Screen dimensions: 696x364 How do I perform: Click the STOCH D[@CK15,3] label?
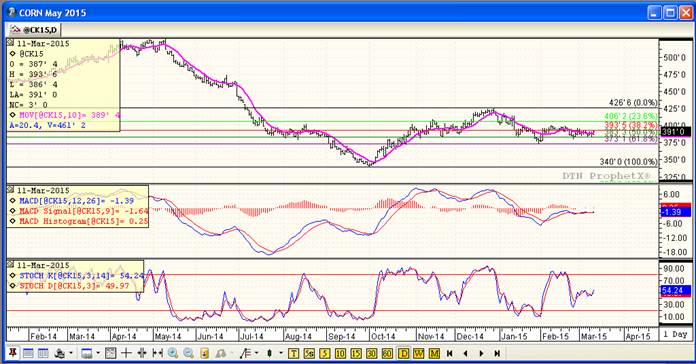coord(74,286)
